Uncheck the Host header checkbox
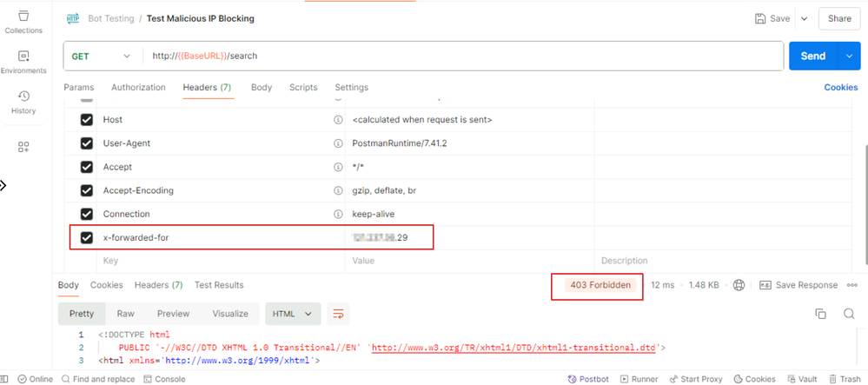Viewport: 868px width, 385px height. tap(86, 120)
